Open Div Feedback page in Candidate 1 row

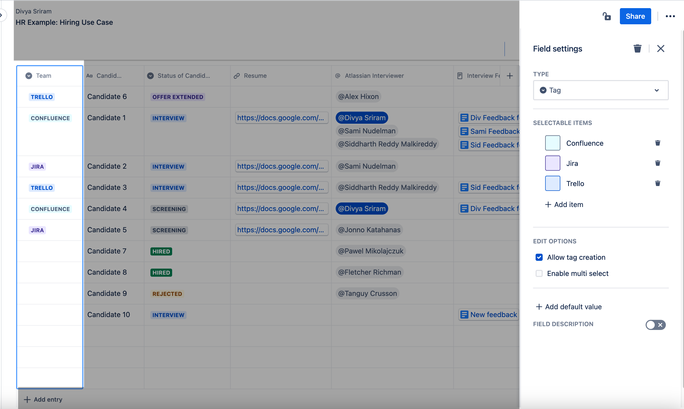pyautogui.click(x=489, y=118)
